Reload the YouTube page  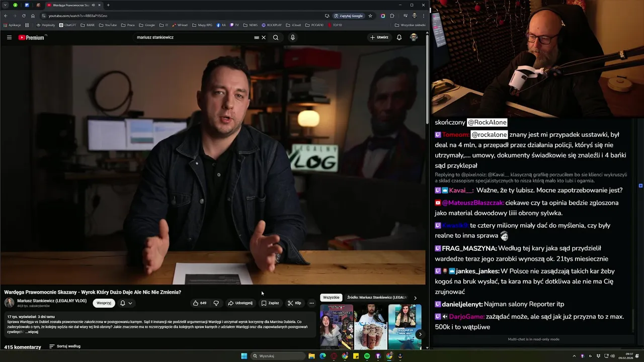[x=24, y=16]
